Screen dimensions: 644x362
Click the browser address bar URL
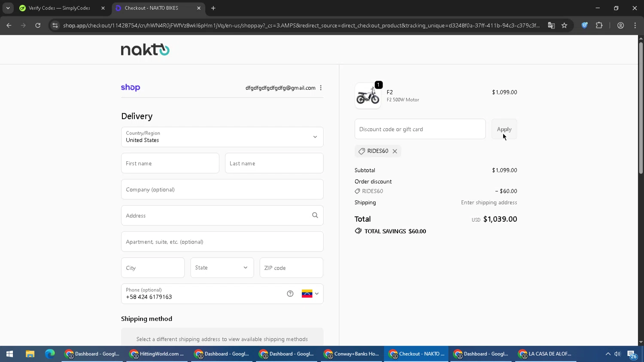click(x=301, y=25)
